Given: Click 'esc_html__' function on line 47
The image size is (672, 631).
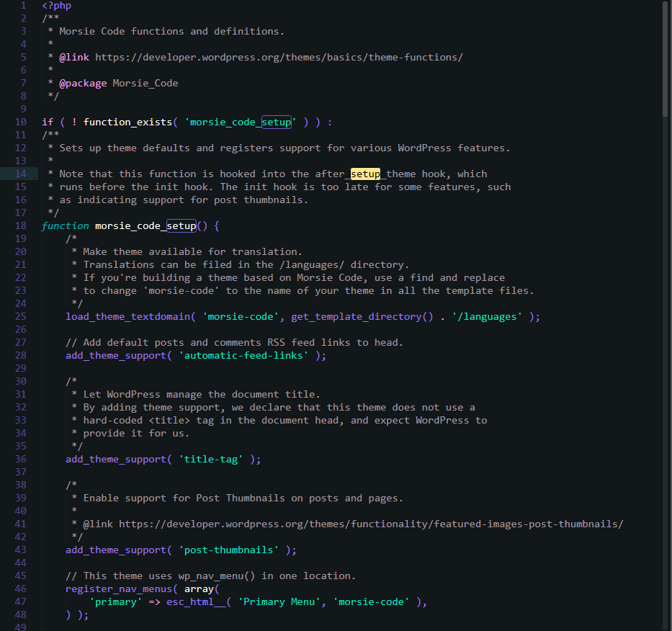Looking at the screenshot, I should click(196, 602).
